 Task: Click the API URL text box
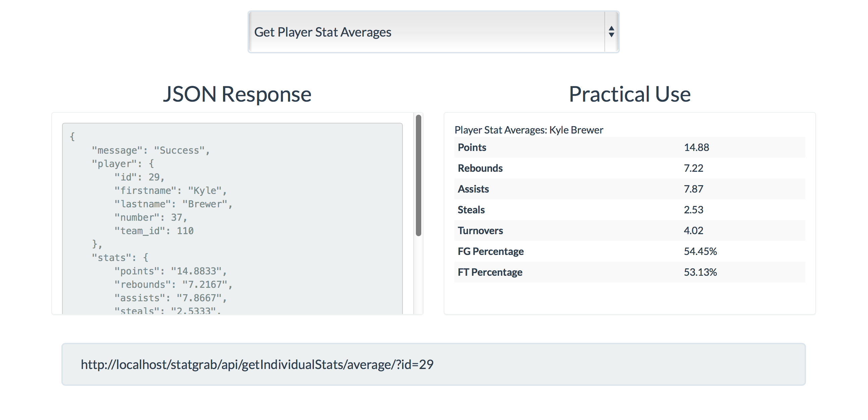coord(433,364)
